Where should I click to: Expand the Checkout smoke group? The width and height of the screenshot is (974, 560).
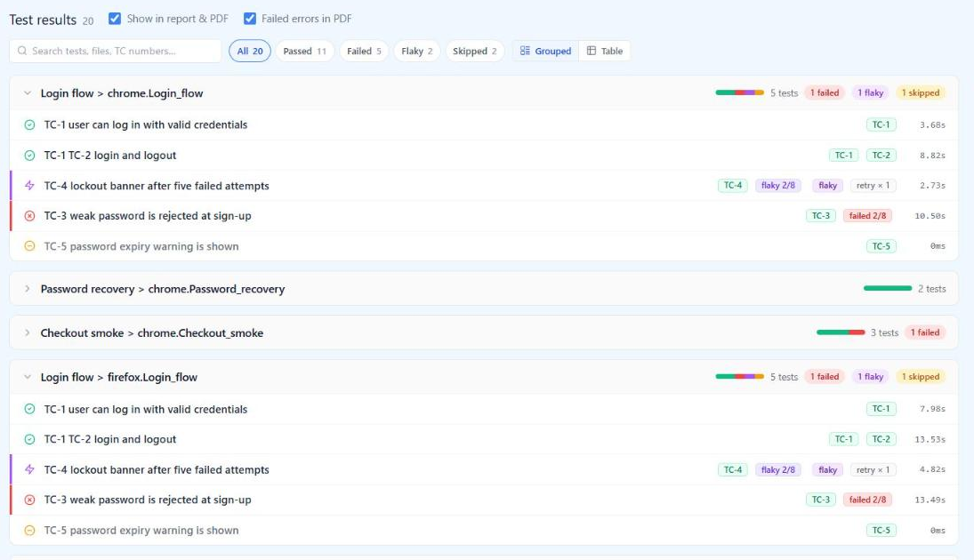click(x=28, y=332)
